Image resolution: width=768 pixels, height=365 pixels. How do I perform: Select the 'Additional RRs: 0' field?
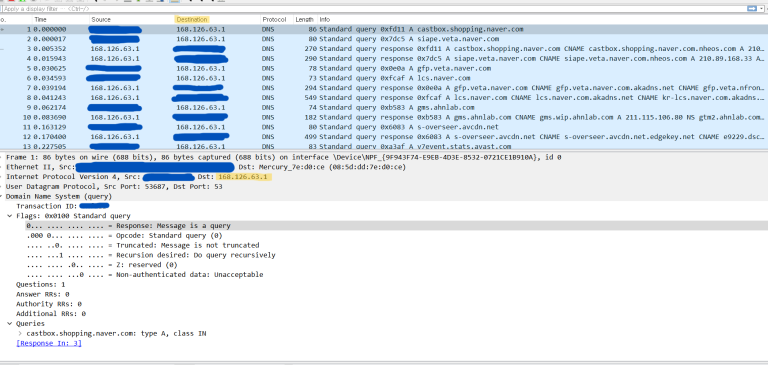pos(51,314)
